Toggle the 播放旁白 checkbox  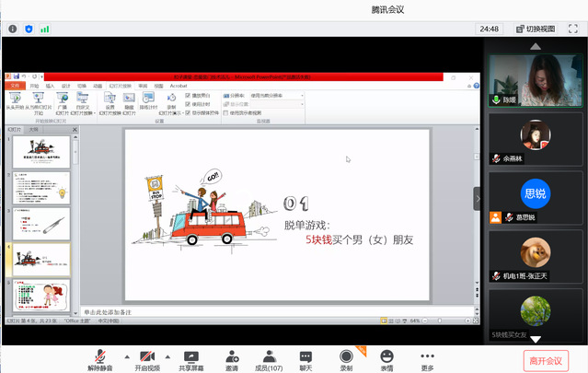click(x=189, y=96)
